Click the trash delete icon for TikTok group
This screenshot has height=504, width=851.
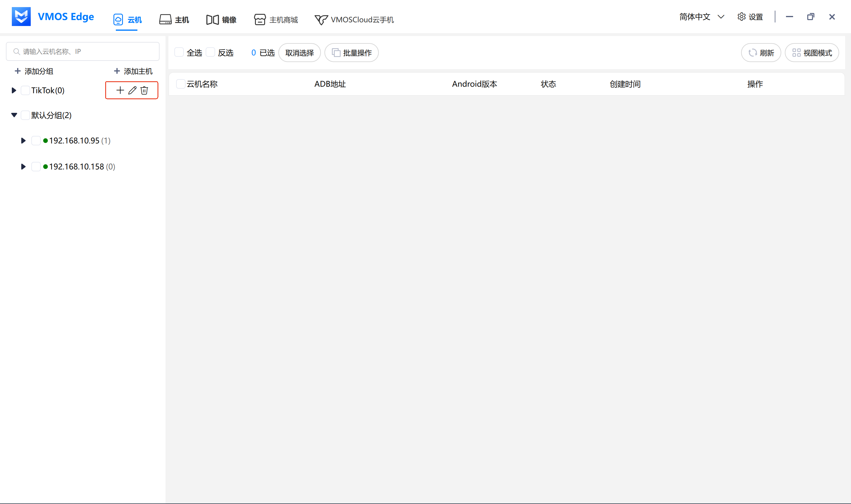click(144, 90)
